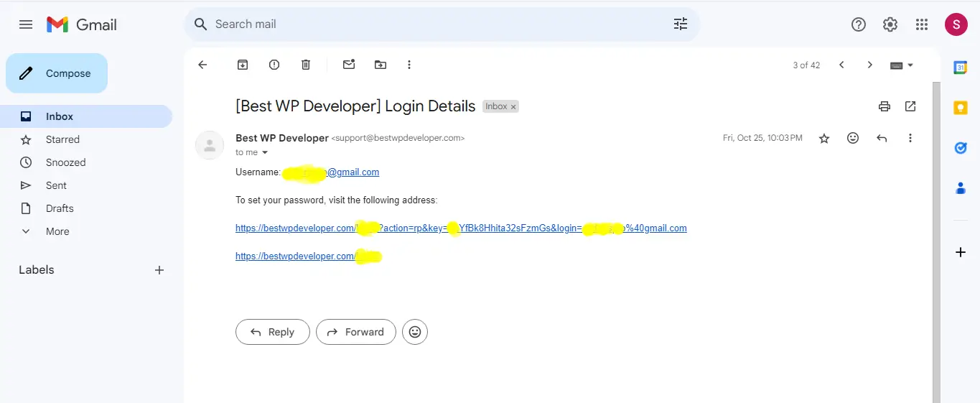
Task: Remove the Inbox label tag
Action: (513, 106)
